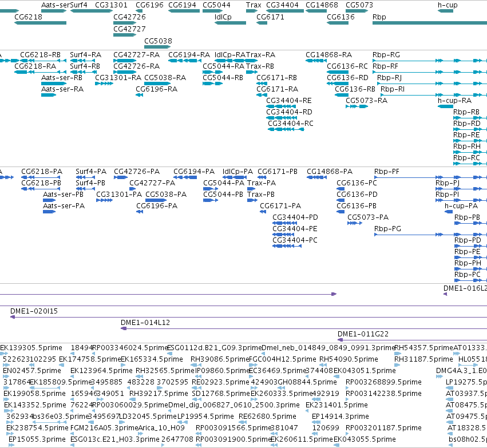Click transcript CG6136-RC
The width and height of the screenshot is (487, 448).
click(x=338, y=72)
